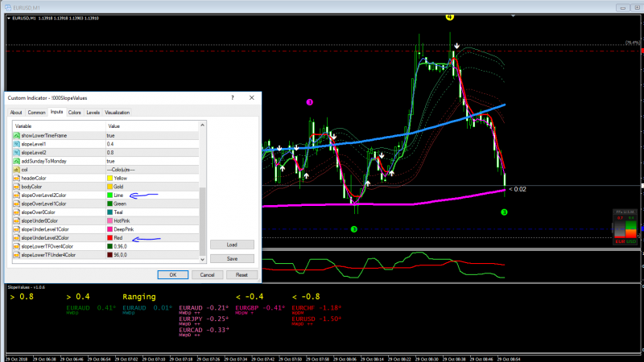644x362 pixels.
Task: Click the Load button
Action: coord(232,245)
